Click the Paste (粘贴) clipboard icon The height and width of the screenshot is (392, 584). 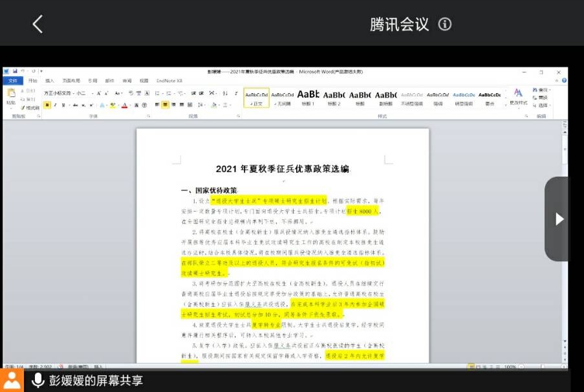pos(11,95)
